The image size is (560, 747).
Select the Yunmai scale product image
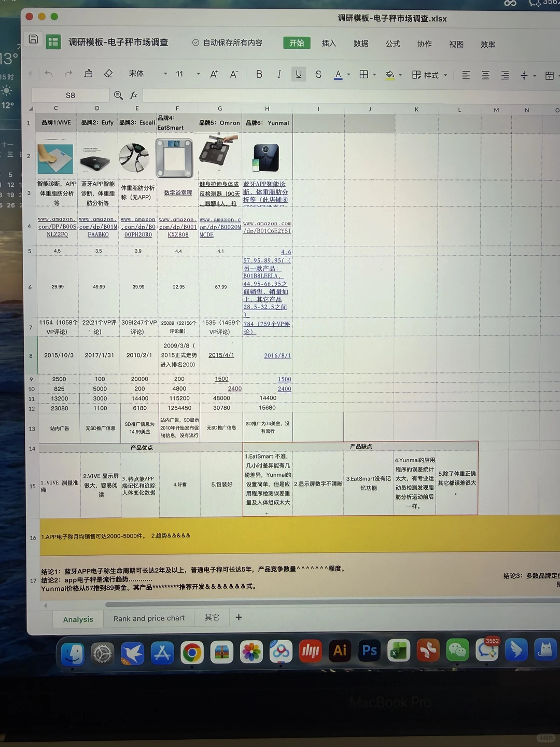[266, 158]
